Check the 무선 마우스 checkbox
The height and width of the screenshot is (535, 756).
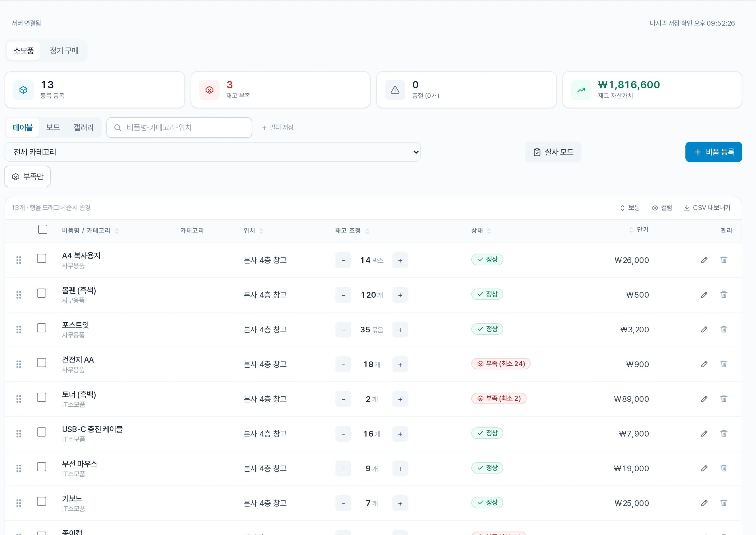(42, 467)
